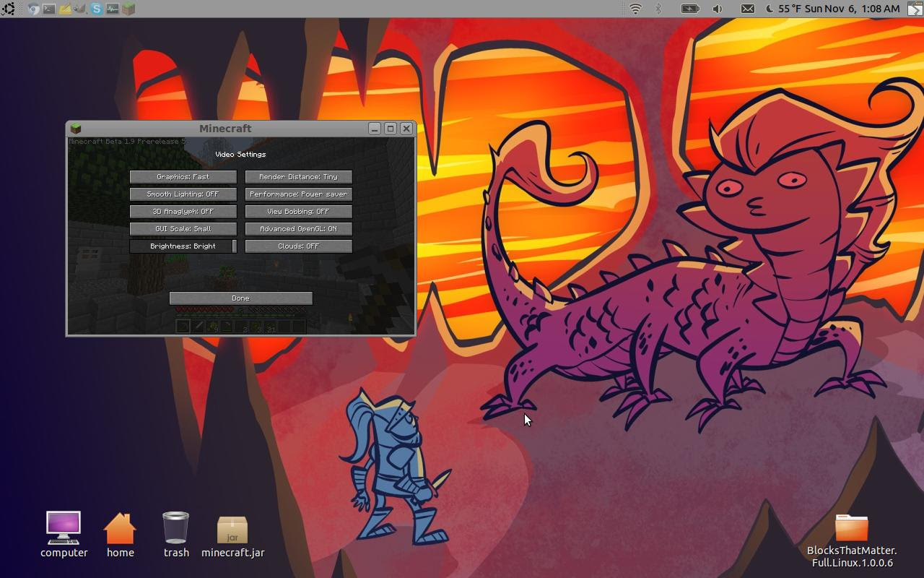
Task: Cycle Performance: Power saver option
Action: coord(299,194)
